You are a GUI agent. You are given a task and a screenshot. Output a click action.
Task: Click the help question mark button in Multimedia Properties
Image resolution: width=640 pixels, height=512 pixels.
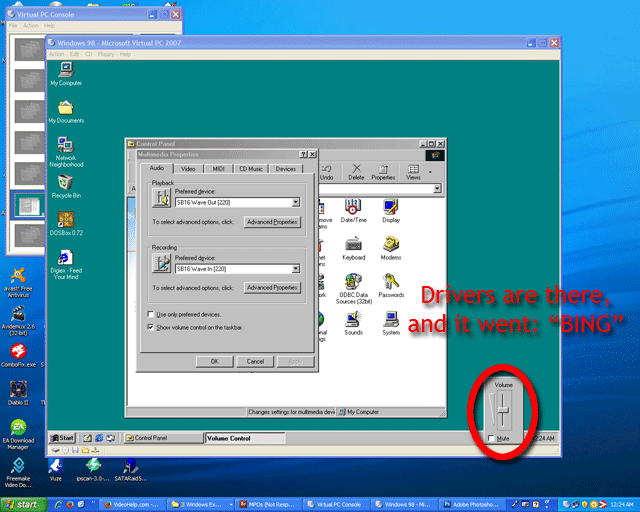[x=303, y=154]
